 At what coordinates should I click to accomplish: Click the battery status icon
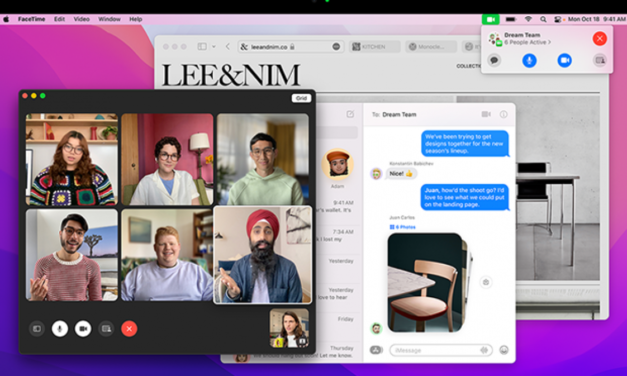point(511,19)
